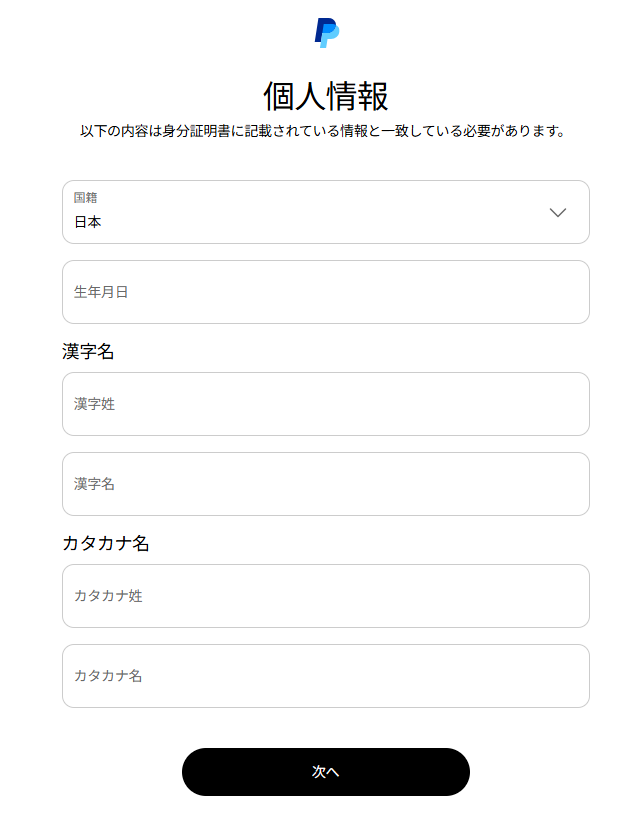Select the 日本 value in nationality field
Image resolution: width=641 pixels, height=833 pixels.
coord(88,222)
